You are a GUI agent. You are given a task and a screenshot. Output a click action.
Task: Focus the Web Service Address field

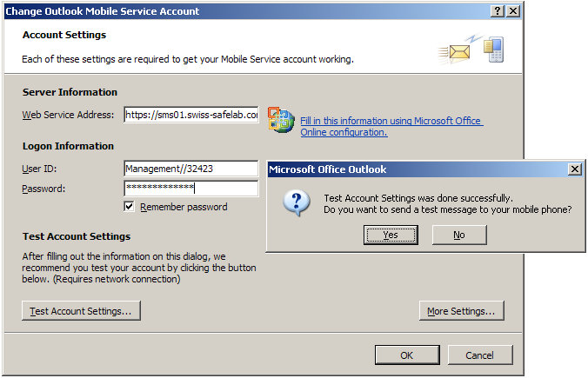(191, 115)
